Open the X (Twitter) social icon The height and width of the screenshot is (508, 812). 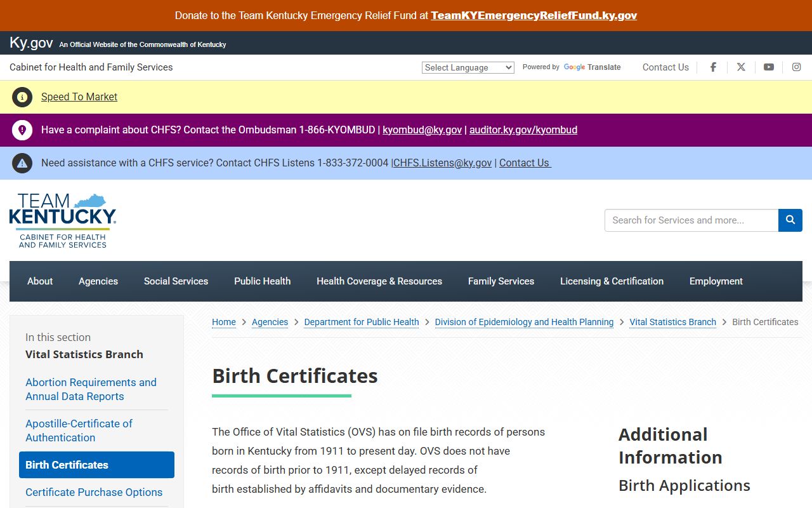741,67
